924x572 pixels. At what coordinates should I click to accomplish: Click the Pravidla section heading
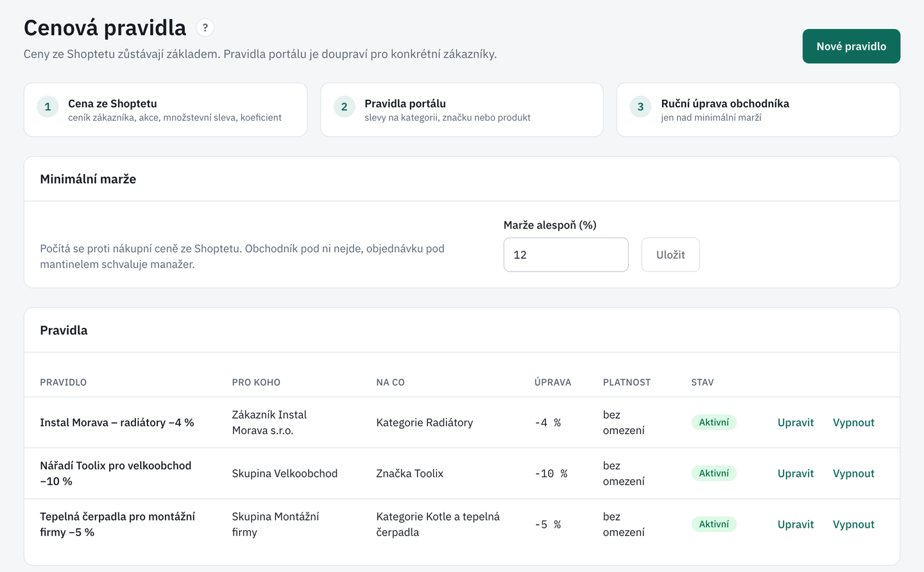64,330
